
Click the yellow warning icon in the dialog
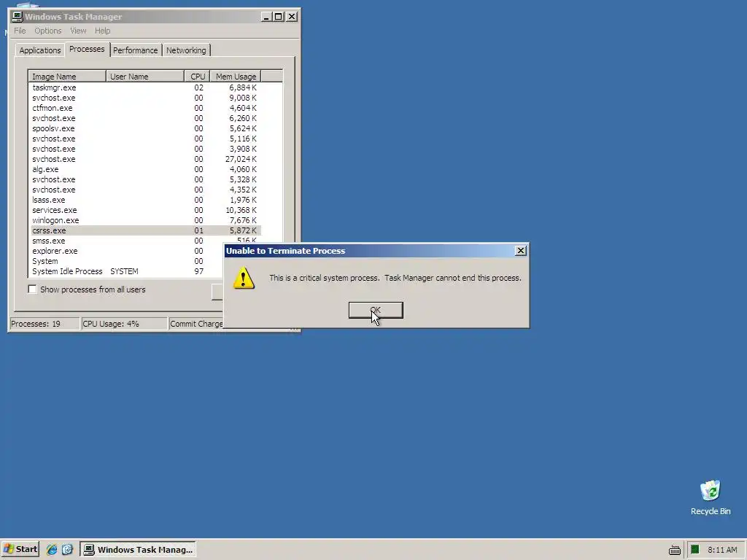[244, 278]
